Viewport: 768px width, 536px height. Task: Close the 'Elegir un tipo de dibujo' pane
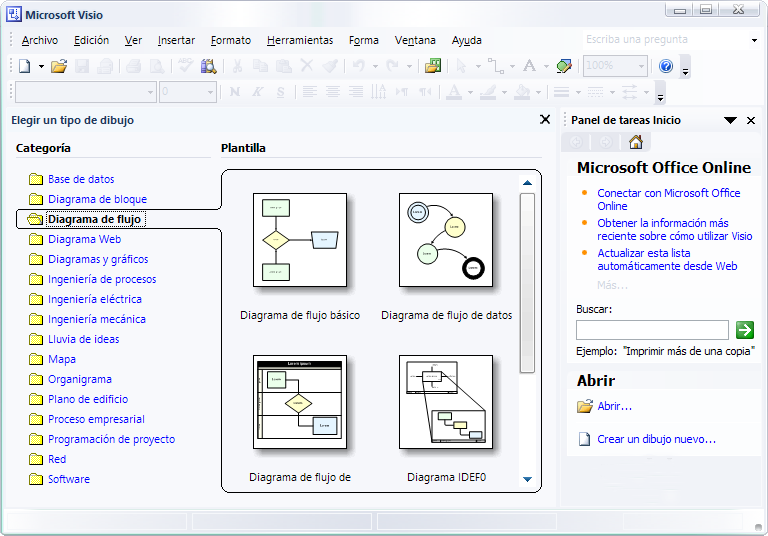coord(545,119)
